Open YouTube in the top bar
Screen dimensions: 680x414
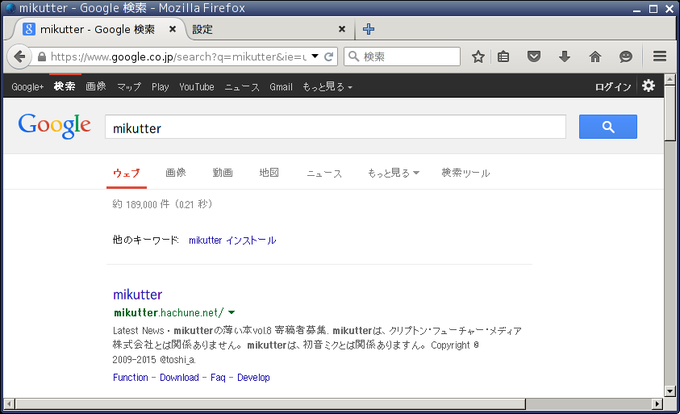[196, 87]
